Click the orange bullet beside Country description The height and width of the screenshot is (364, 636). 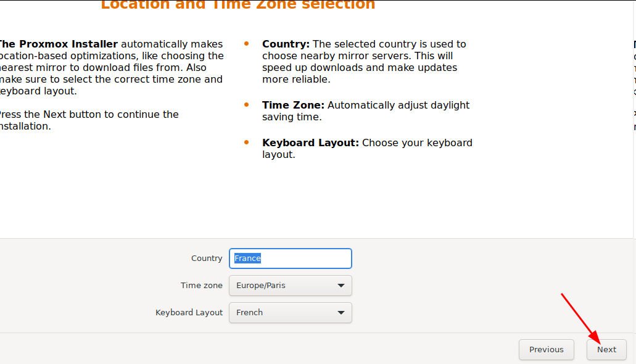247,44
